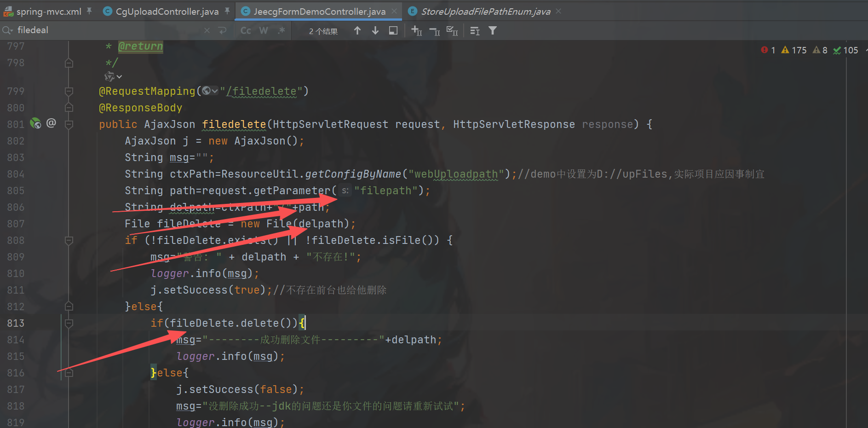Unselect occurrence icon in search bar

point(434,30)
